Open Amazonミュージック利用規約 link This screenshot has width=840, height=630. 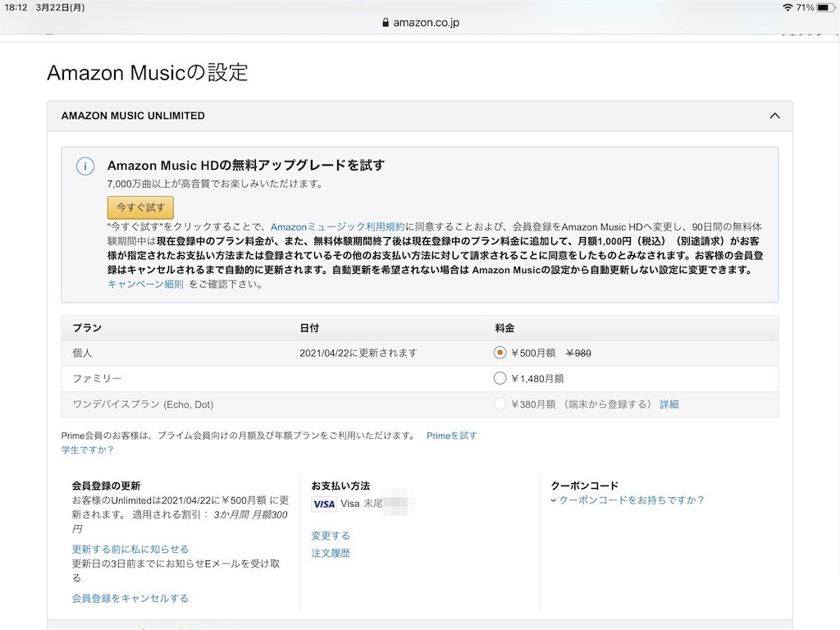(x=337, y=226)
